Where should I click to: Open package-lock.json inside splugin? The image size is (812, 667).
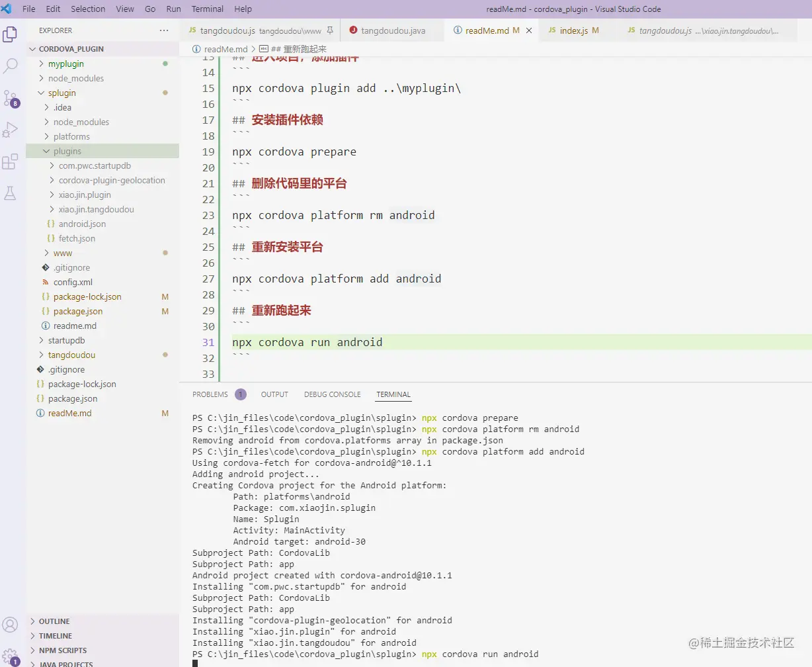click(x=87, y=296)
